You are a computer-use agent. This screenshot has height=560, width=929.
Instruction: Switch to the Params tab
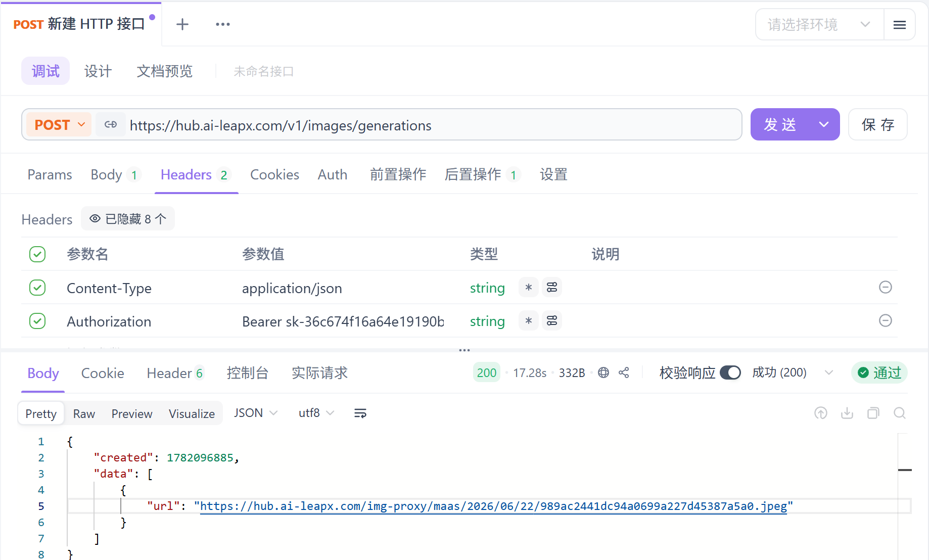click(x=50, y=174)
